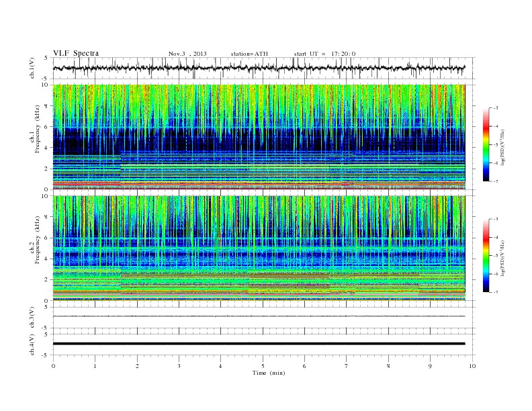Screen dimensions: 532x411
Task: Click the thin ch.3 voltage trace line
Action: click(259, 316)
